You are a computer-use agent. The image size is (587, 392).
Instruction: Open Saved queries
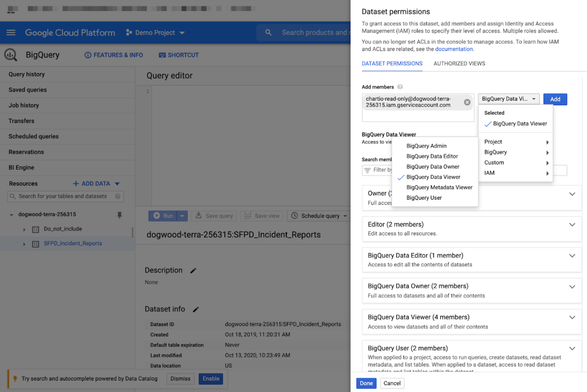[x=67, y=90]
